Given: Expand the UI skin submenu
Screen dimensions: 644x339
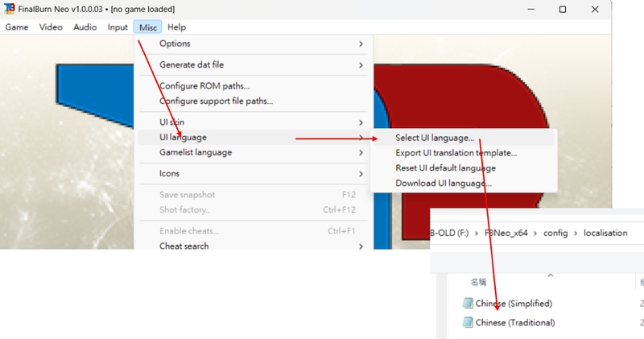Looking at the screenshot, I should (x=254, y=122).
